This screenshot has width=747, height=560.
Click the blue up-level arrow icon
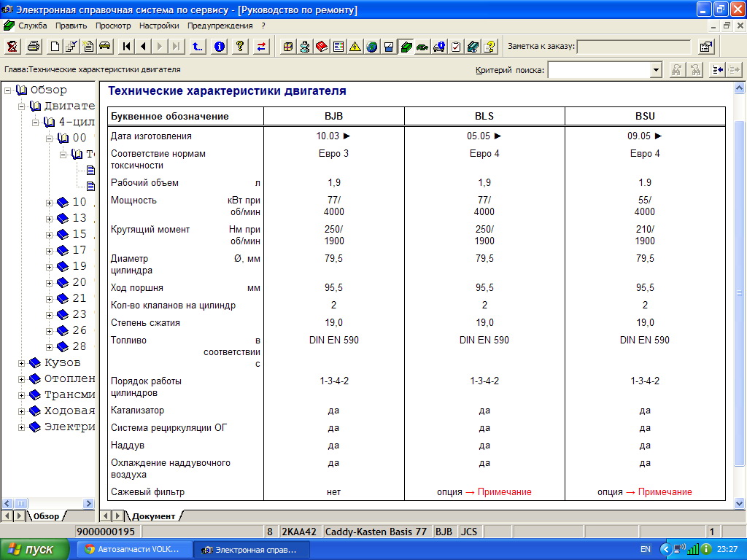pos(197,46)
